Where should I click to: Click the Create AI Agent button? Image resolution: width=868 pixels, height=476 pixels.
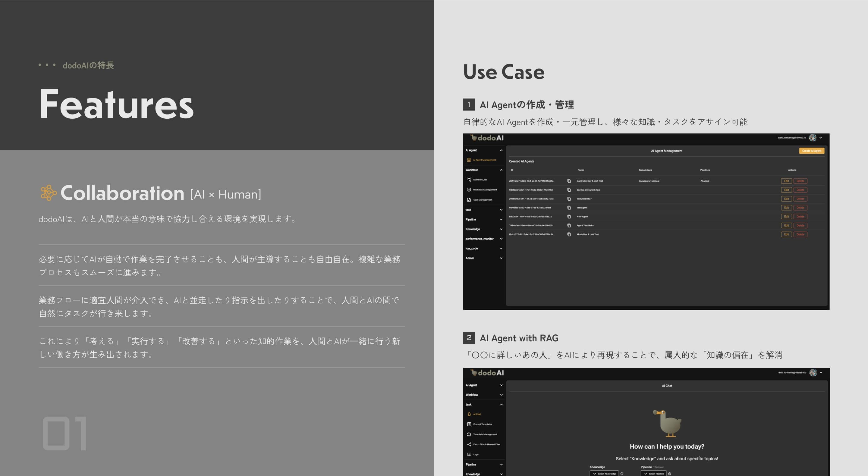click(x=811, y=151)
